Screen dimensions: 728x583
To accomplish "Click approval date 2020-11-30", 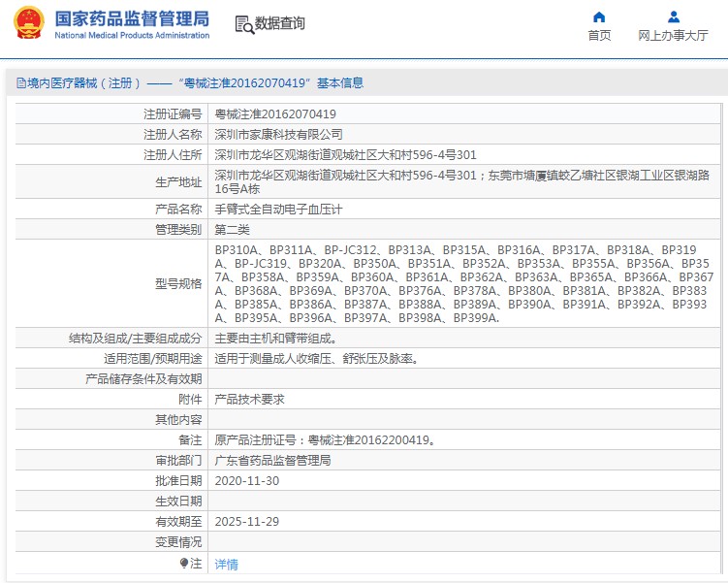I will tap(247, 481).
